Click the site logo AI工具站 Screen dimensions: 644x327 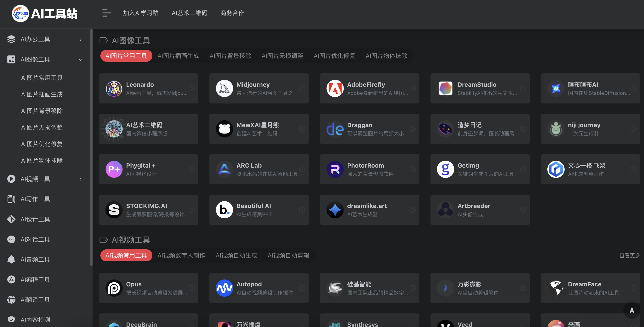(45, 14)
